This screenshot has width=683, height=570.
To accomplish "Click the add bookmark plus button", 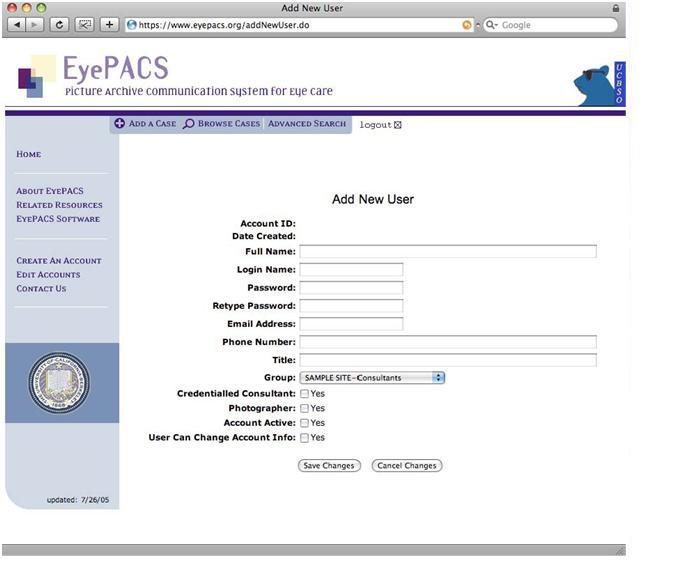I will (109, 25).
